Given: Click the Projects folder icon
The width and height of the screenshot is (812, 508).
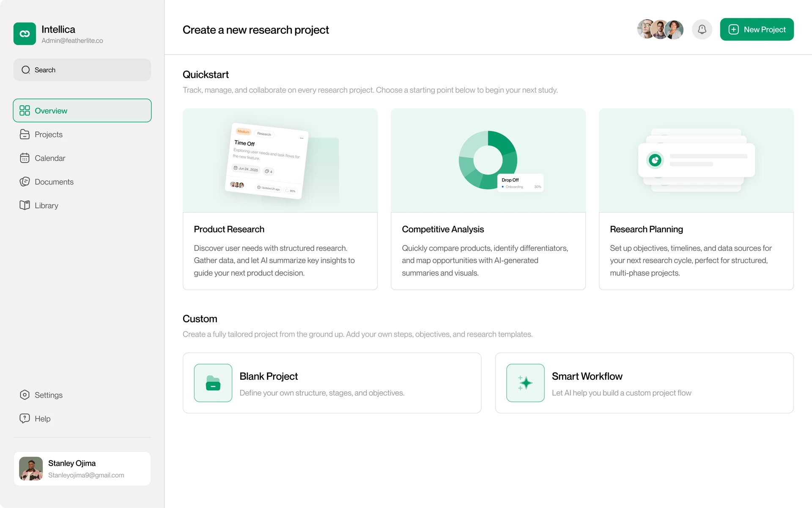Looking at the screenshot, I should pyautogui.click(x=25, y=134).
